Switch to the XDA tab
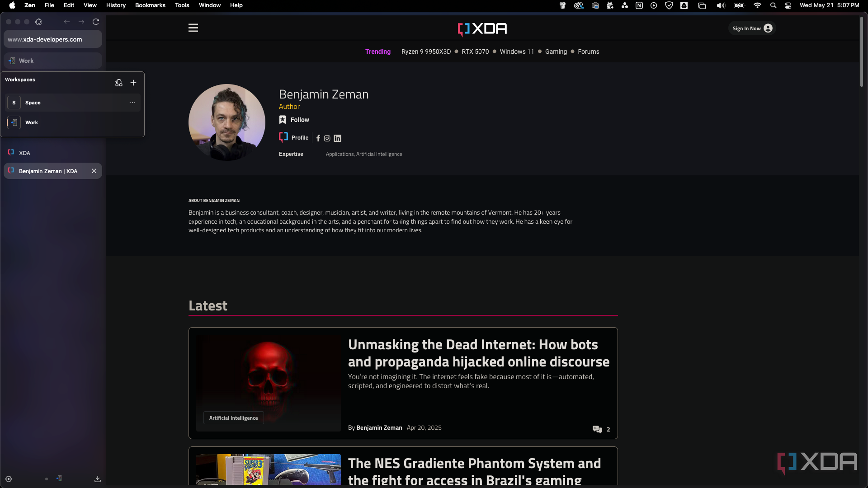 coord(53,153)
